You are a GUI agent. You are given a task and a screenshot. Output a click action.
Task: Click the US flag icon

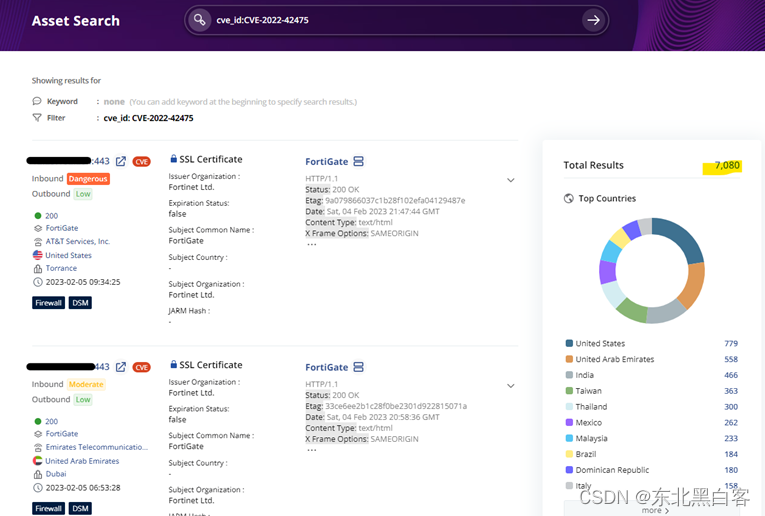[x=38, y=255]
